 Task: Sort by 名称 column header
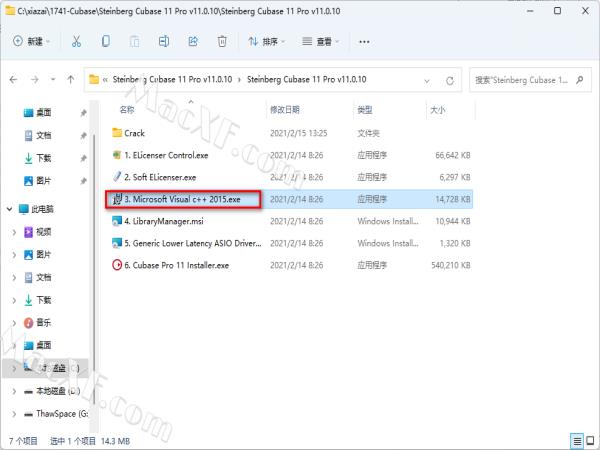click(x=127, y=110)
